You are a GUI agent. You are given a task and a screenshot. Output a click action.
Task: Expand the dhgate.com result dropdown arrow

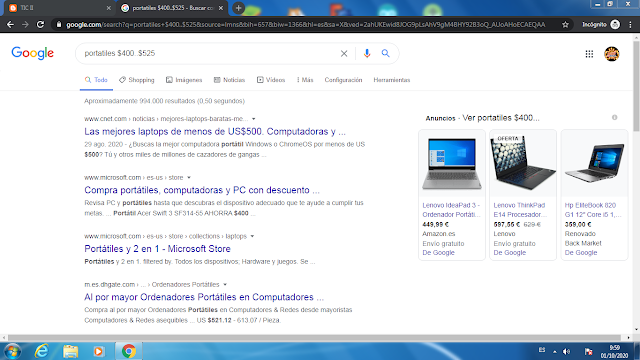225,284
